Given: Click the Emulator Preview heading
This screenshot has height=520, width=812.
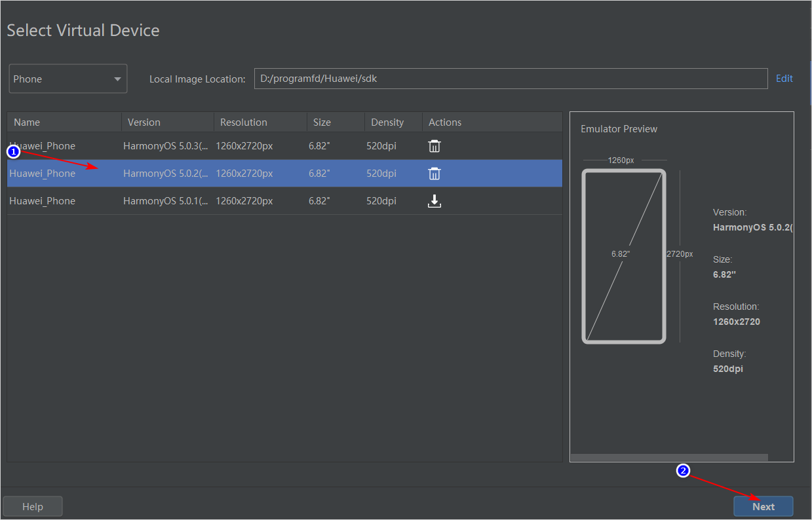Looking at the screenshot, I should [x=619, y=129].
